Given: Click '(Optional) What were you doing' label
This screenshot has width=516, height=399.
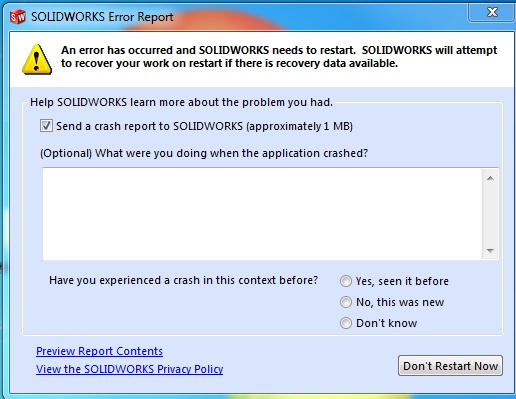Looking at the screenshot, I should (x=204, y=153).
